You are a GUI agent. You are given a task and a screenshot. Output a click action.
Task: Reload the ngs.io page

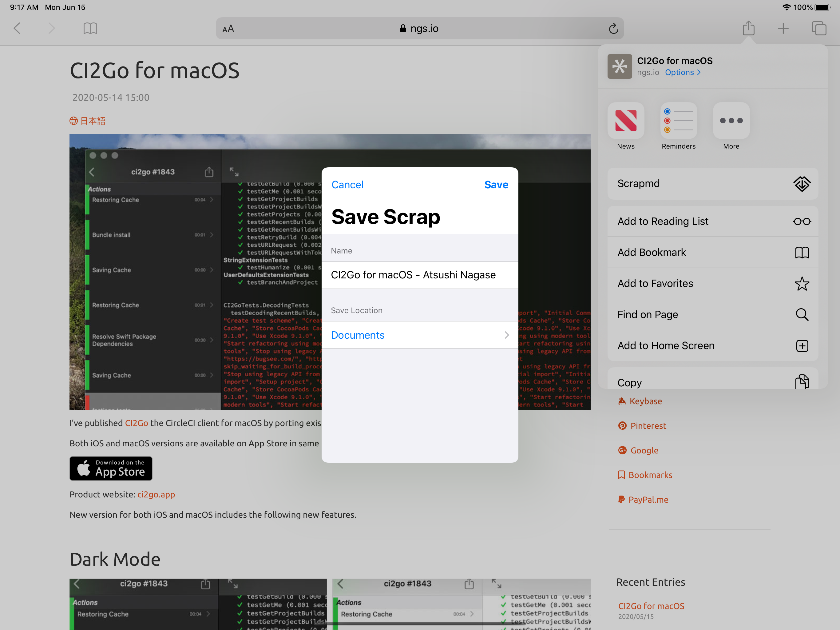click(613, 29)
